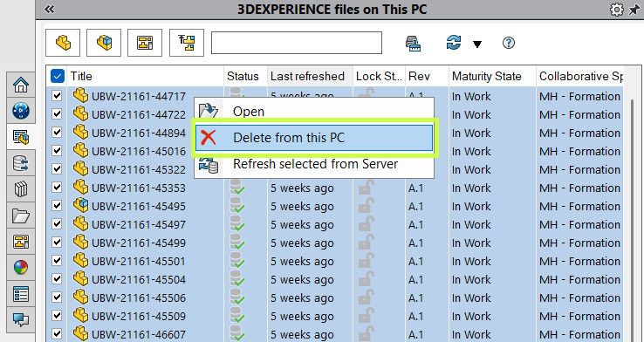Image resolution: width=644 pixels, height=342 pixels.
Task: Click the UBW-21161-45353 part icon
Action: click(x=80, y=188)
